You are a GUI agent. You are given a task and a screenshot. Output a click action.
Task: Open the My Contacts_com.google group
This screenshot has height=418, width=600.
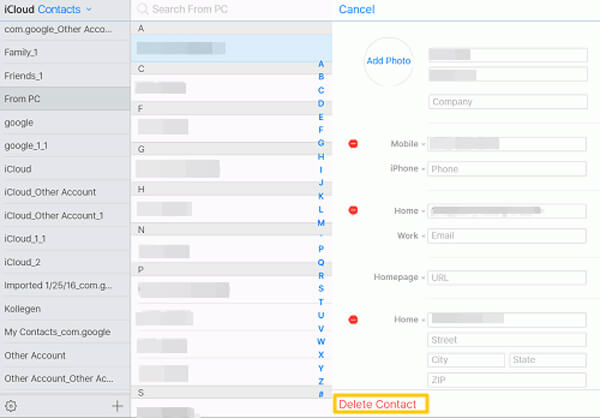coord(65,332)
